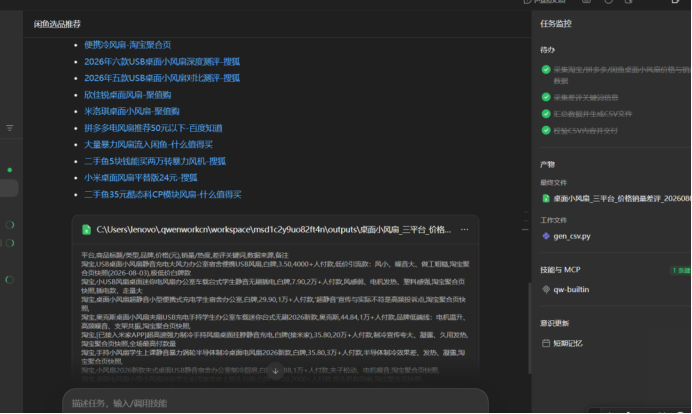Image resolution: width=692 pixels, height=414 pixels.
Task: Open the 短期记忆 entry
Action: tap(568, 343)
